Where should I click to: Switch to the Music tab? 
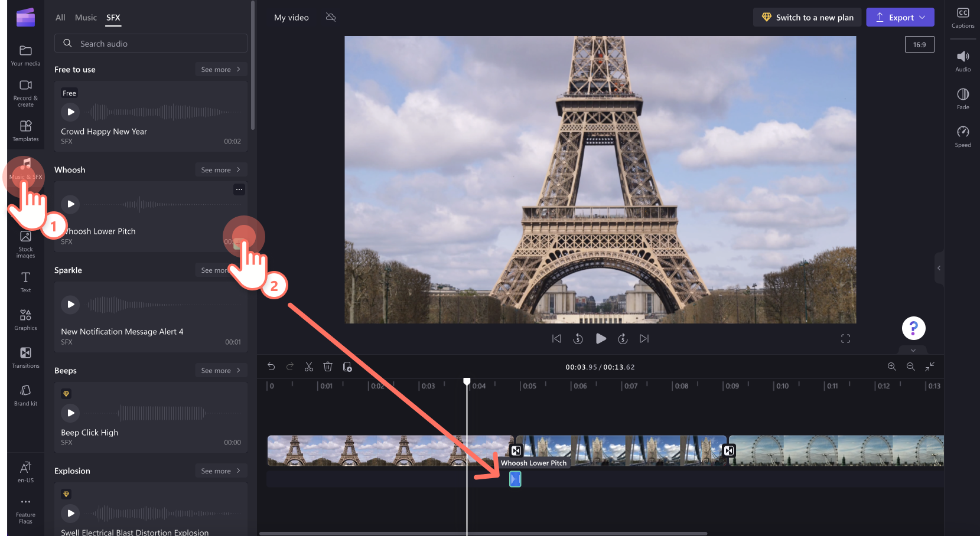tap(86, 17)
